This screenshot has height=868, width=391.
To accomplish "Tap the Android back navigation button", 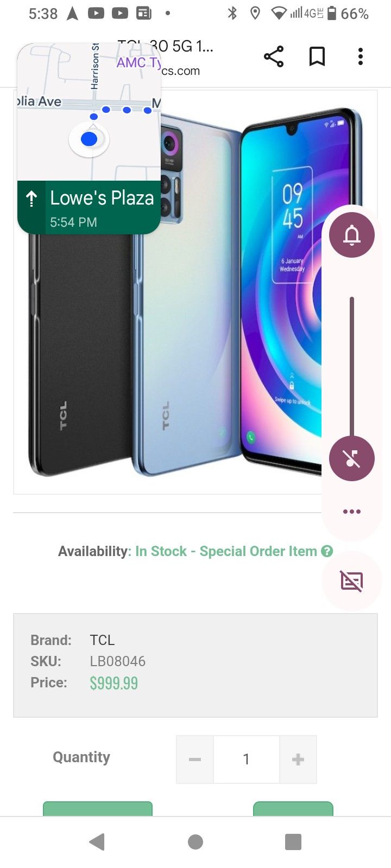I will coord(97,842).
